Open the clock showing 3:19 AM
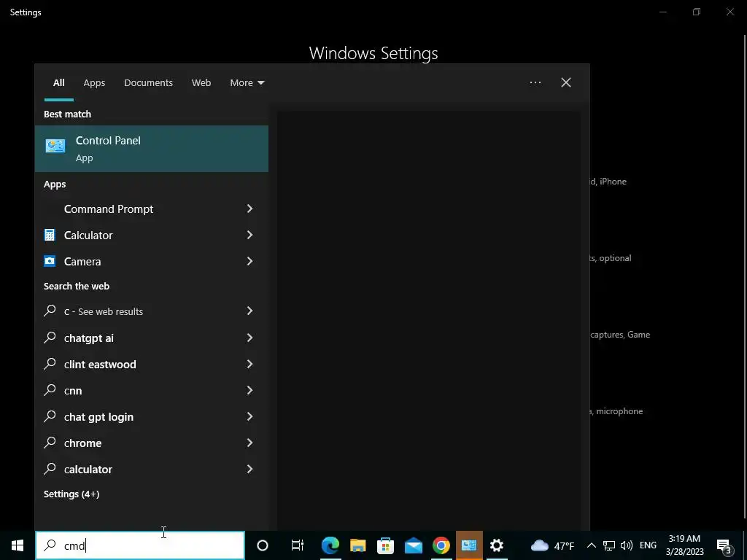Viewport: 747px width, 560px height. coord(684,545)
